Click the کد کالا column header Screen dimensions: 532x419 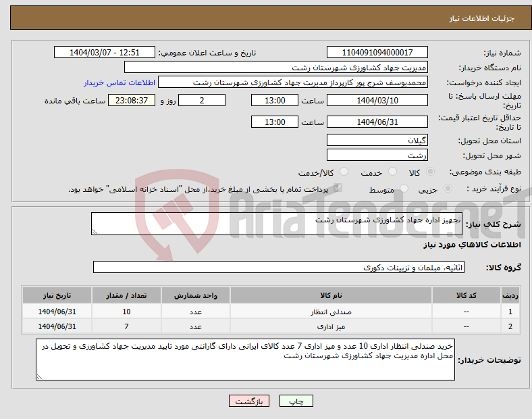(467, 295)
